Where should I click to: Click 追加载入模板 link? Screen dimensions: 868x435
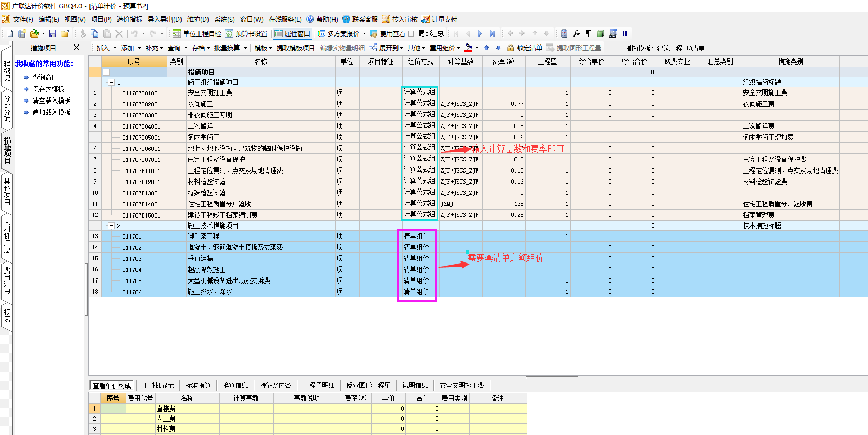[x=51, y=112]
